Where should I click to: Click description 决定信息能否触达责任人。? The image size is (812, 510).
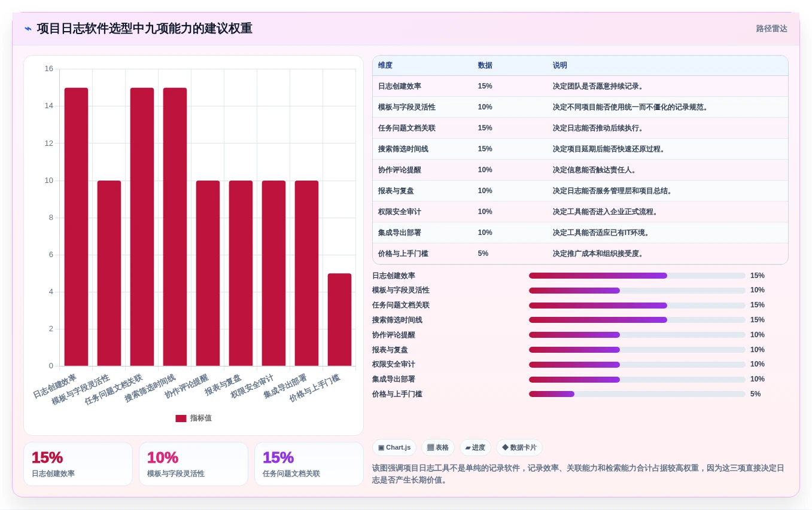(596, 170)
